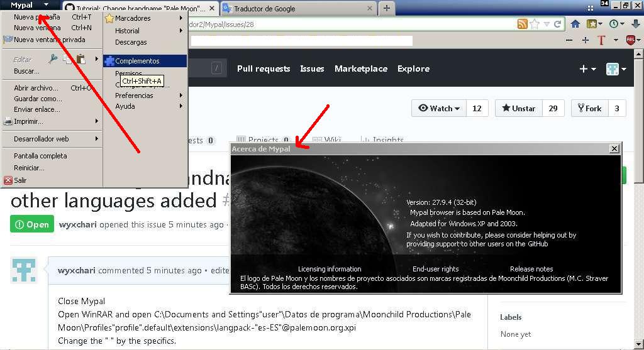Open Preferencias submenu

point(145,96)
